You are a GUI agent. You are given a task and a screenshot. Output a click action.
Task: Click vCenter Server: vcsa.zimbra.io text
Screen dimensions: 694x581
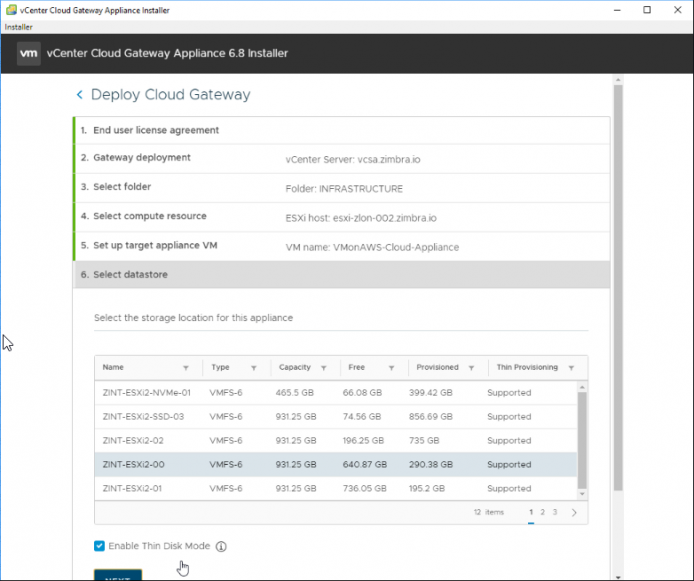353,159
